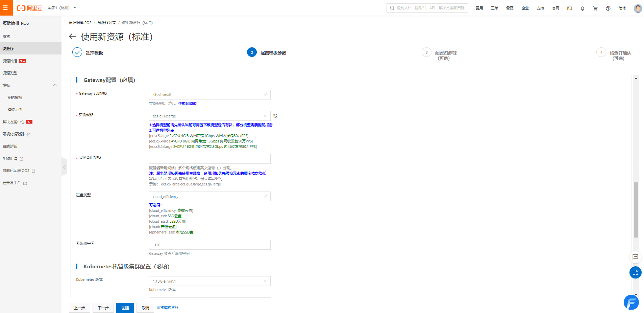The width and height of the screenshot is (644, 313).
Task: Open the blue grid apps floating button
Action: point(635,272)
